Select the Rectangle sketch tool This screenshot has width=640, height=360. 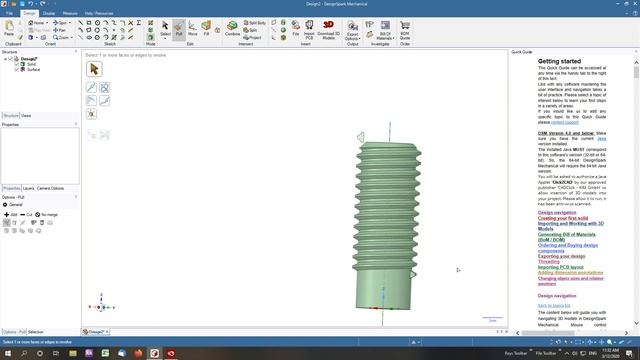tap(89, 23)
